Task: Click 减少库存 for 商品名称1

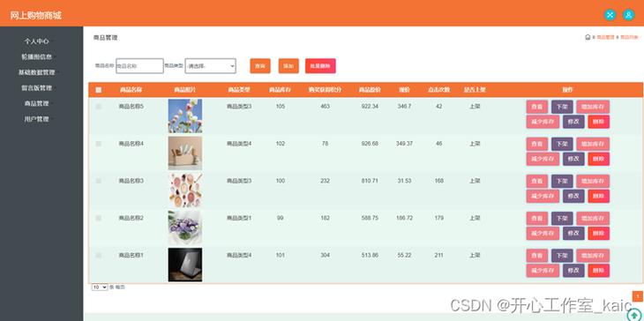Action: pyautogui.click(x=543, y=271)
